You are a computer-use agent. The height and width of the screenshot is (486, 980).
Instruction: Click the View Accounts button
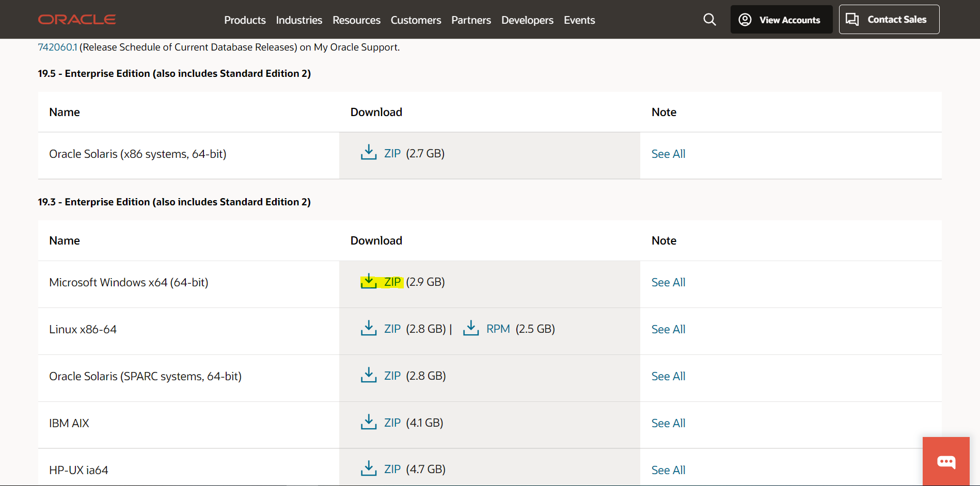[781, 20]
